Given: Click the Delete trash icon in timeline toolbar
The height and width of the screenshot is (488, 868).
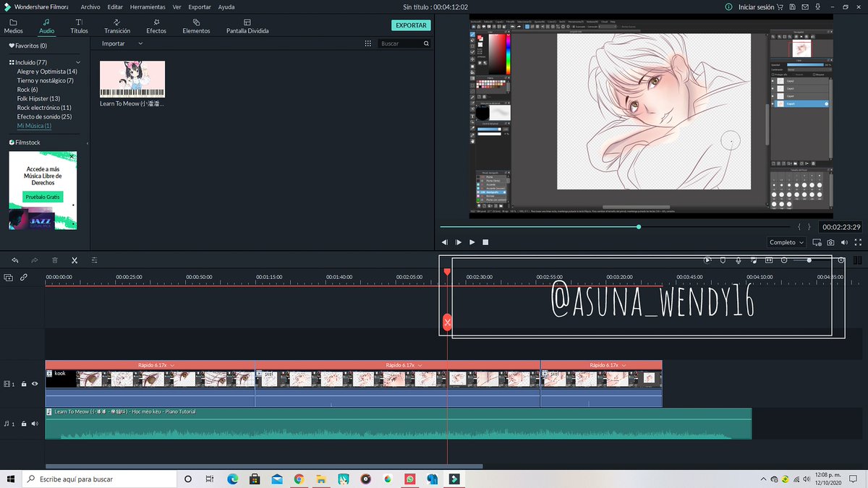Looking at the screenshot, I should coord(54,260).
